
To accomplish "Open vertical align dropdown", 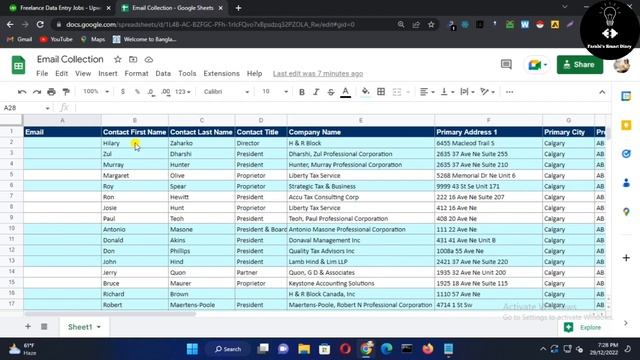I will [447, 92].
